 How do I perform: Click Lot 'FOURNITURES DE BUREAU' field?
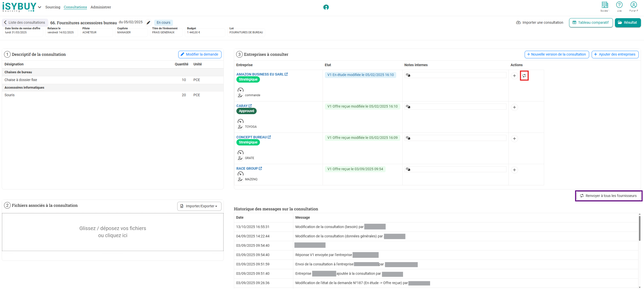pos(246,32)
